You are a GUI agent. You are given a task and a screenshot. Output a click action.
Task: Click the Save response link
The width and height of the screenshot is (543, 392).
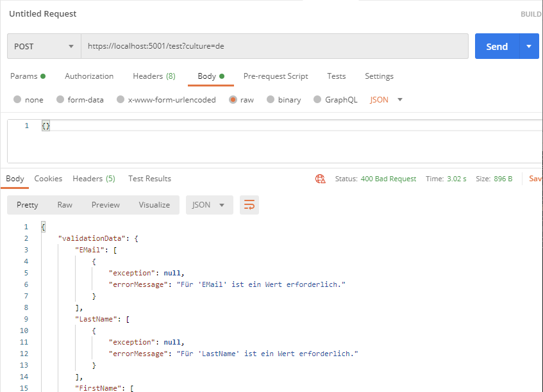tap(535, 179)
